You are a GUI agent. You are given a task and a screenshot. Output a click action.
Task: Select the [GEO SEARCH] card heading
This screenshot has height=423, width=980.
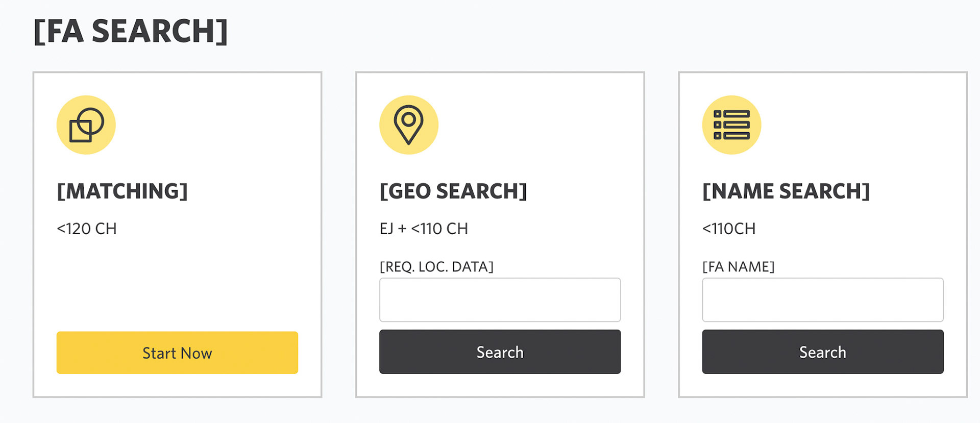[453, 191]
